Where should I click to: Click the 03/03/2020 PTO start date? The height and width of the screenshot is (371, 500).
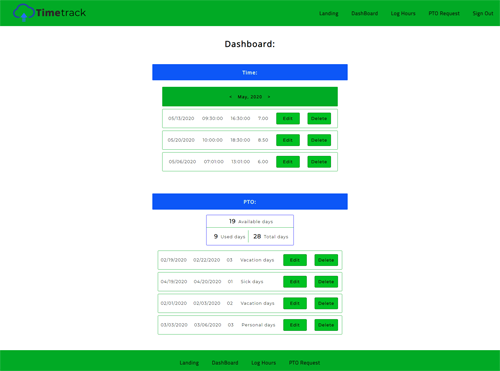(174, 325)
